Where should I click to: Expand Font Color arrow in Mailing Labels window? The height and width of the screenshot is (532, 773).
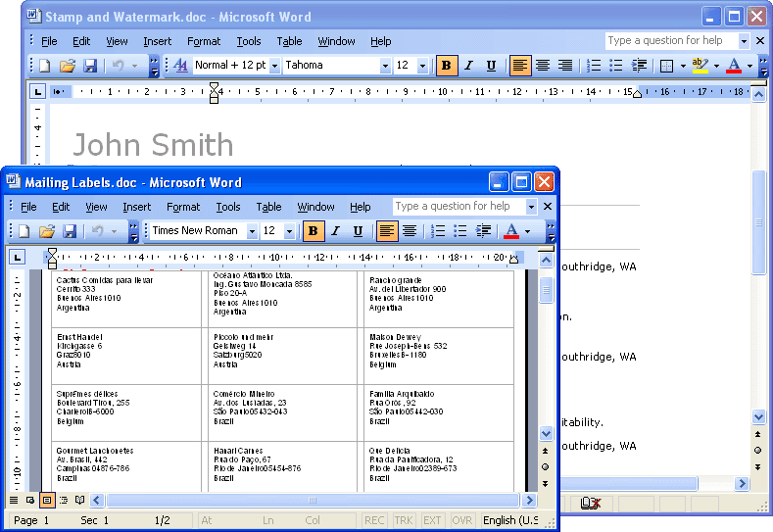coord(527,231)
